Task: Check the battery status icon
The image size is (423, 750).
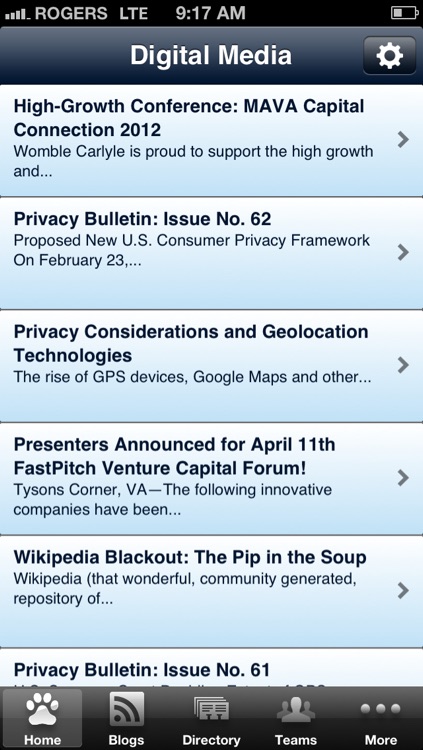Action: point(405,13)
